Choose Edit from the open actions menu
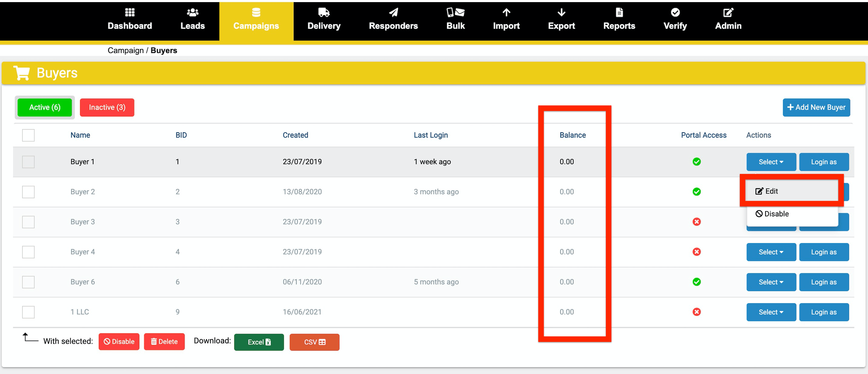The width and height of the screenshot is (868, 374). [x=772, y=191]
